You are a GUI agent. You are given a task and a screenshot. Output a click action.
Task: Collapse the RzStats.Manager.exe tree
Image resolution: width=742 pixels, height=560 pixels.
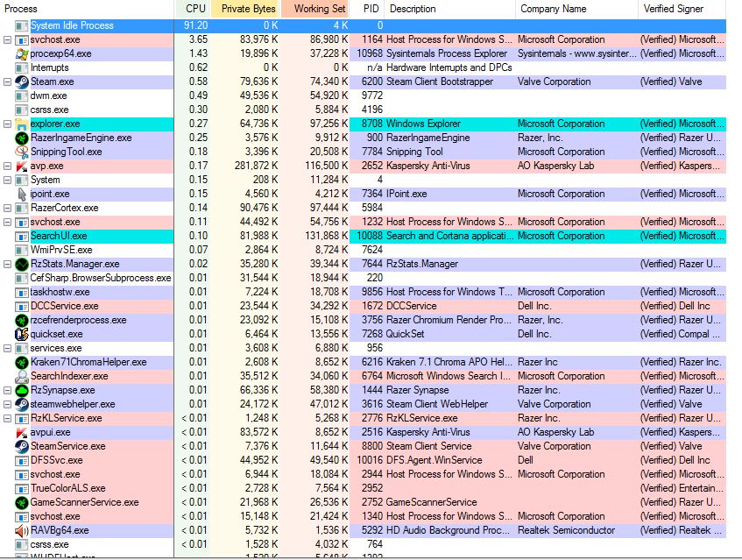[7, 264]
